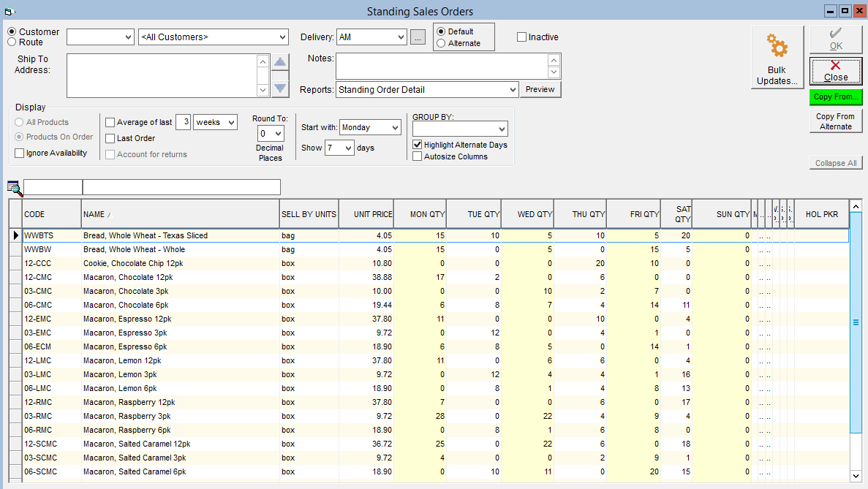This screenshot has height=489, width=868.
Task: Open the app system menu icon in title bar
Action: click(10, 11)
